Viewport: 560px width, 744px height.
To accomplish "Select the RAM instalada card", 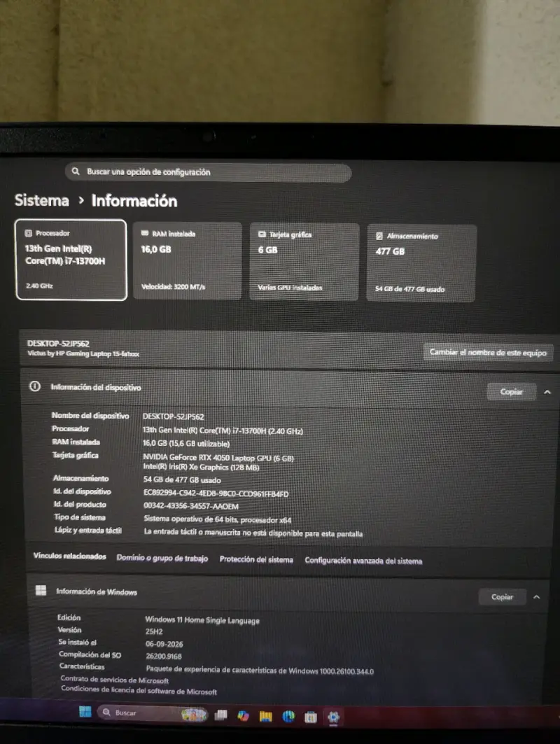I will pos(187,260).
